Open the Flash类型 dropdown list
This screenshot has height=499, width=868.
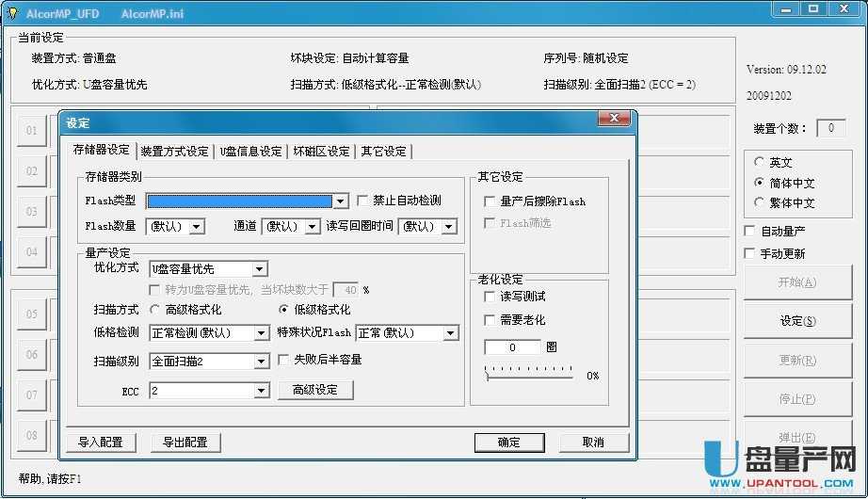pyautogui.click(x=341, y=201)
